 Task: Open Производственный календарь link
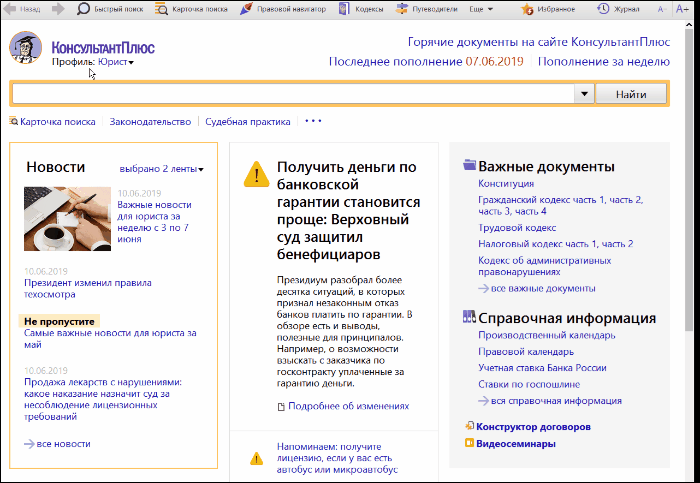point(546,335)
